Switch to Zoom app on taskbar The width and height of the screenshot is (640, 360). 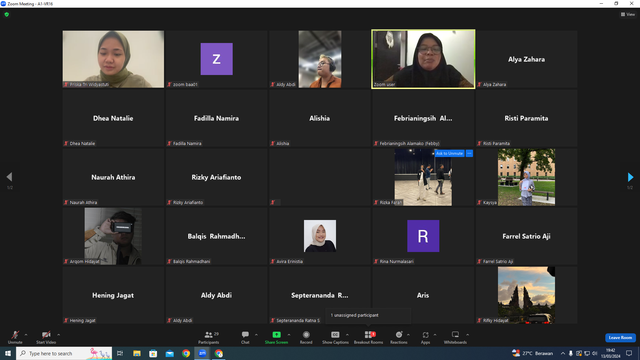click(x=202, y=353)
